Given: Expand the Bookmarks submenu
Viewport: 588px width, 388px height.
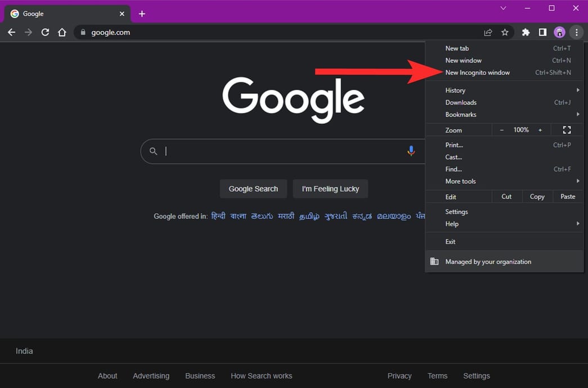Looking at the screenshot, I should [460, 114].
